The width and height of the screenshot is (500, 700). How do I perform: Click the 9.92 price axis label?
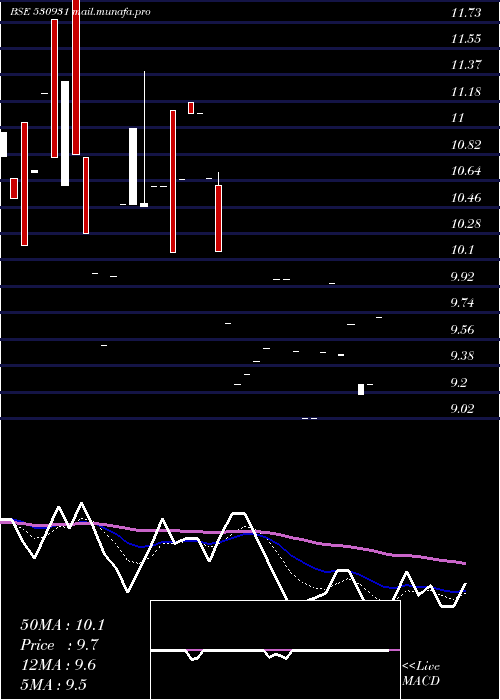(x=462, y=277)
